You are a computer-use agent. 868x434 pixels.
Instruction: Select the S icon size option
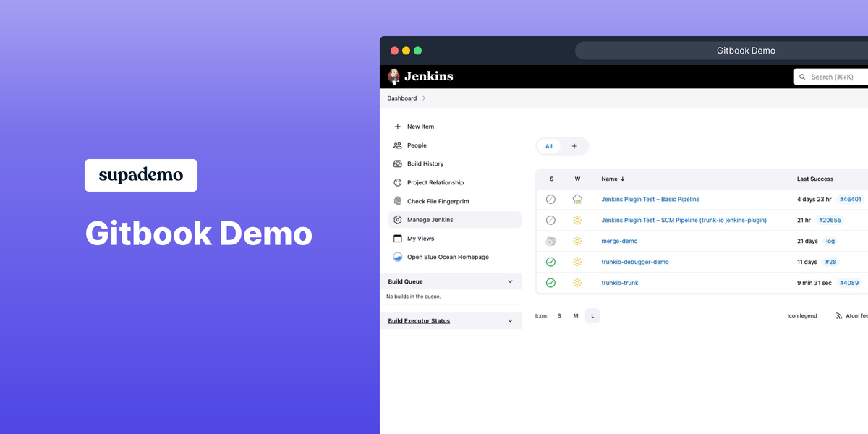coord(558,315)
